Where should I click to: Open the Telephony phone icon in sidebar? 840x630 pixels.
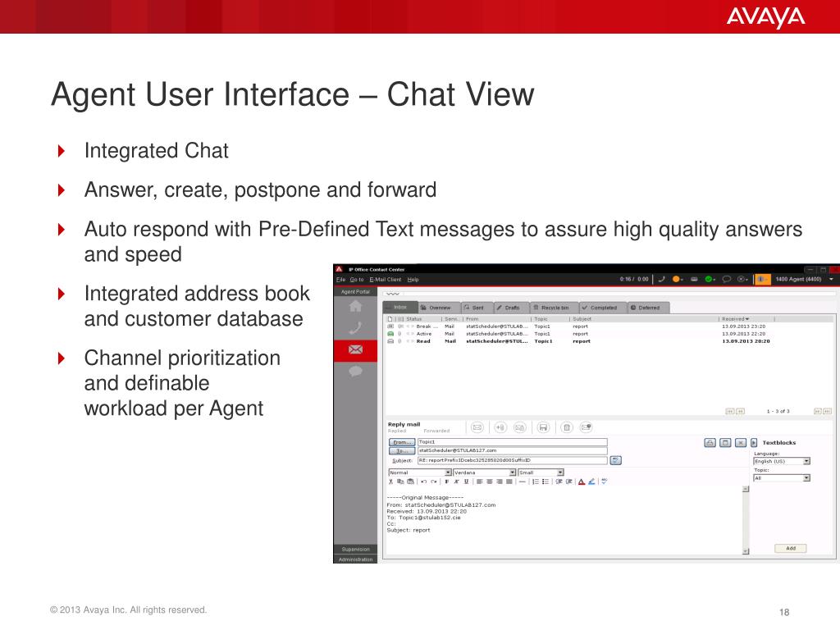coord(355,328)
